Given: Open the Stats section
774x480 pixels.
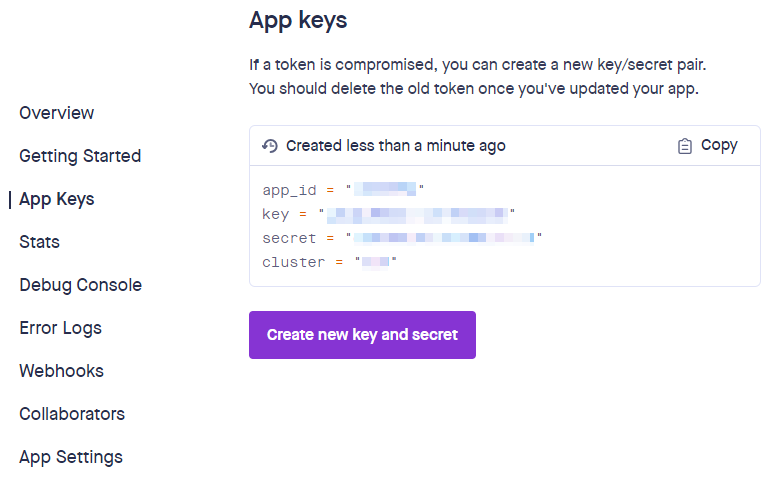Looking at the screenshot, I should [x=39, y=242].
